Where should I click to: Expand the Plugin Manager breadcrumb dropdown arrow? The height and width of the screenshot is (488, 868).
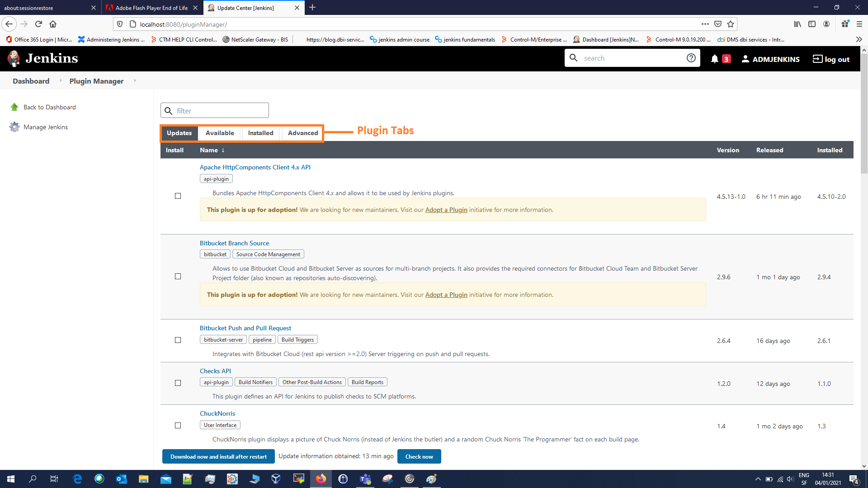pos(135,80)
